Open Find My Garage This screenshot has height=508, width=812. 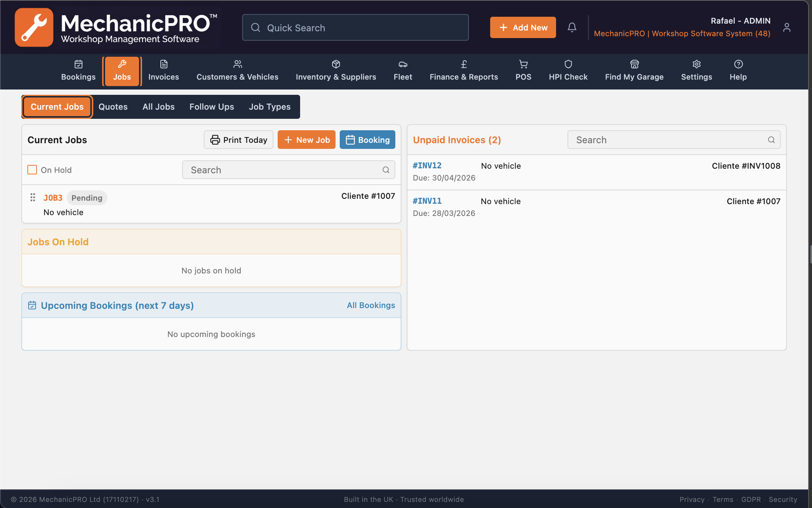[x=634, y=71]
